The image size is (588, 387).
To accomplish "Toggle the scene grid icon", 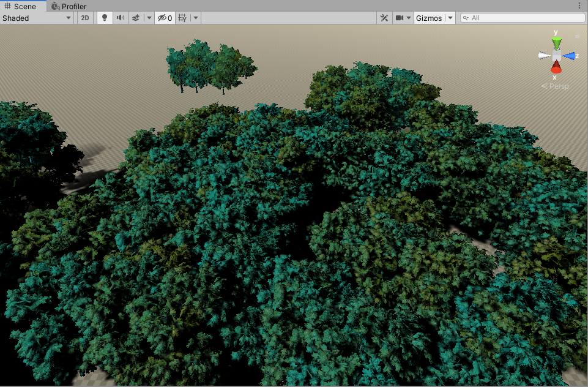I will [x=182, y=18].
